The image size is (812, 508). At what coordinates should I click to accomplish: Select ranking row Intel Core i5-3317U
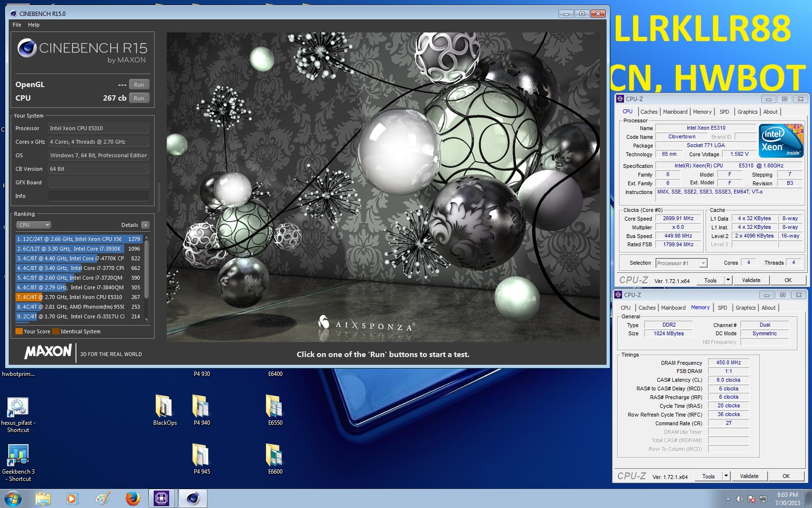coord(78,316)
